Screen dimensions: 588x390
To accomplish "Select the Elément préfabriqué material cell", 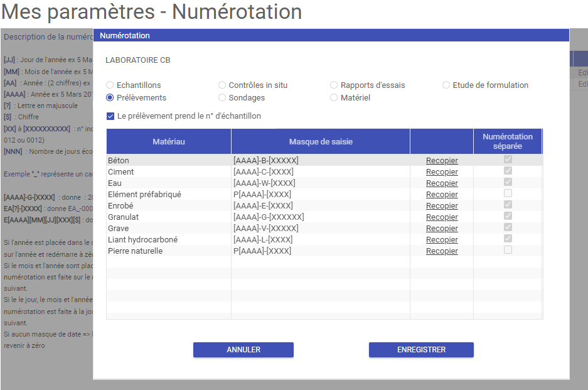I will point(169,195).
